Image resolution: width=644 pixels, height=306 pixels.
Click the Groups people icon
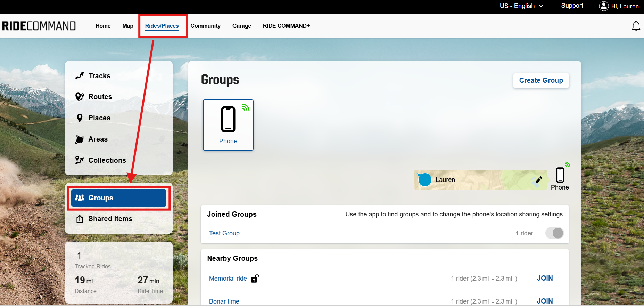[x=80, y=198]
